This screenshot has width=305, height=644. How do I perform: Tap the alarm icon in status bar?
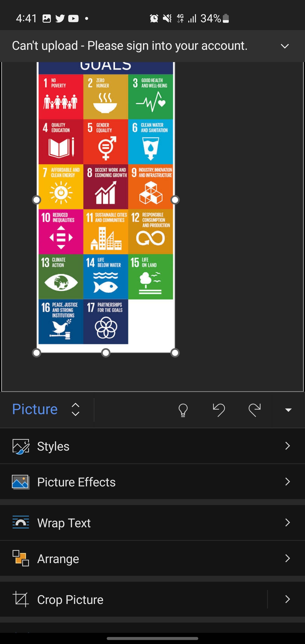point(154,18)
